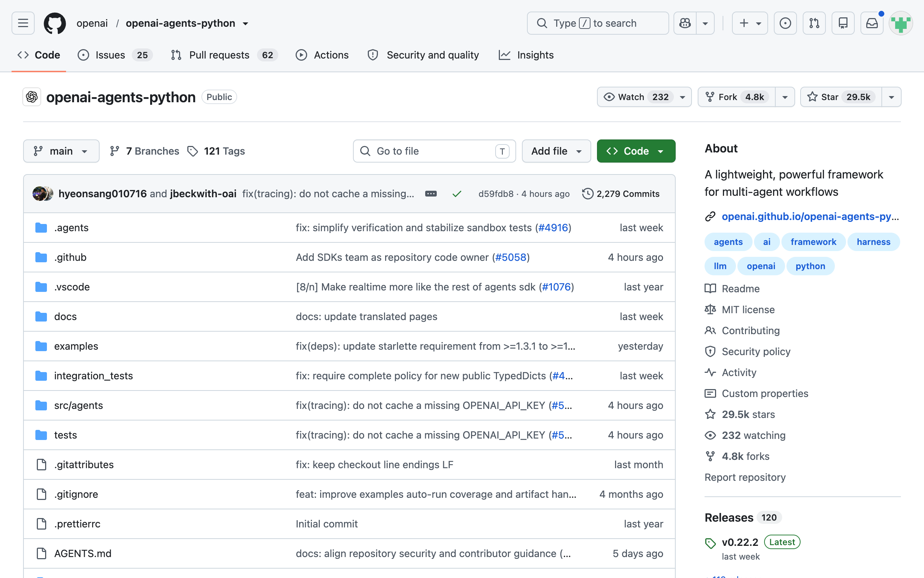View green check status of latest commit
The height and width of the screenshot is (578, 924).
point(457,194)
